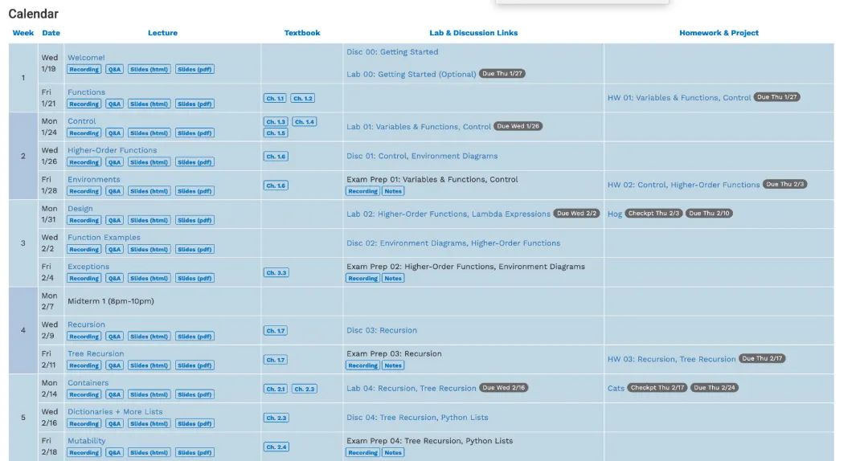This screenshot has height=461, width=868.
Task: Open Recording for Exam Prep 04
Action: point(362,453)
